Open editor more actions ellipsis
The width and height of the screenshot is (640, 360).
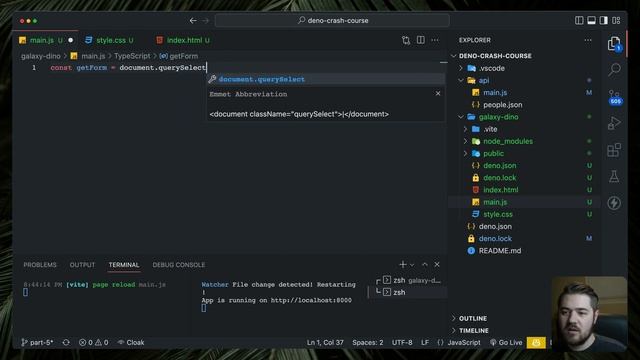[x=435, y=40]
